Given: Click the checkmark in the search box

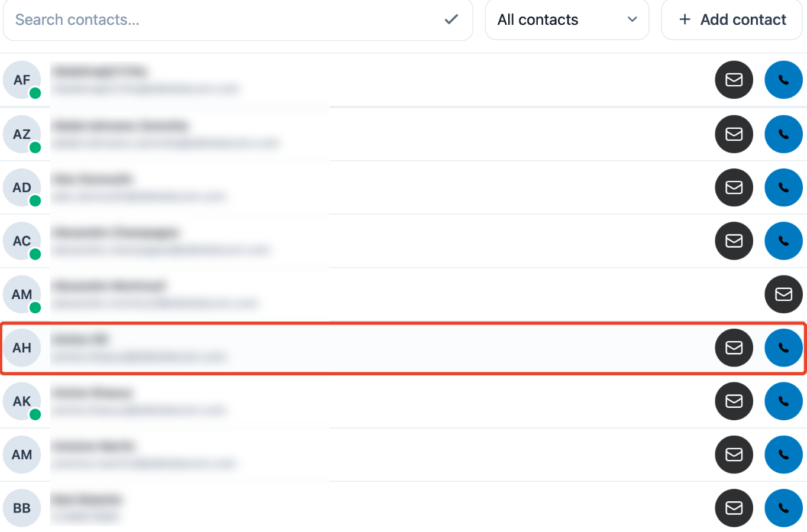Looking at the screenshot, I should click(451, 20).
